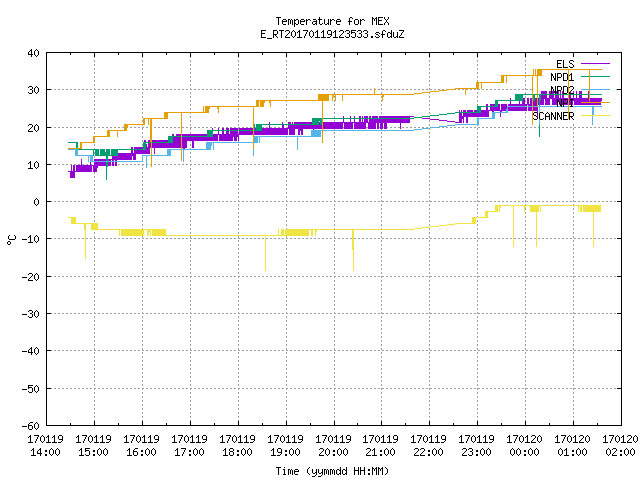Viewport: 640px width, 480px height.
Task: Click the 170119 date label above 14:00
Action: tap(45, 440)
